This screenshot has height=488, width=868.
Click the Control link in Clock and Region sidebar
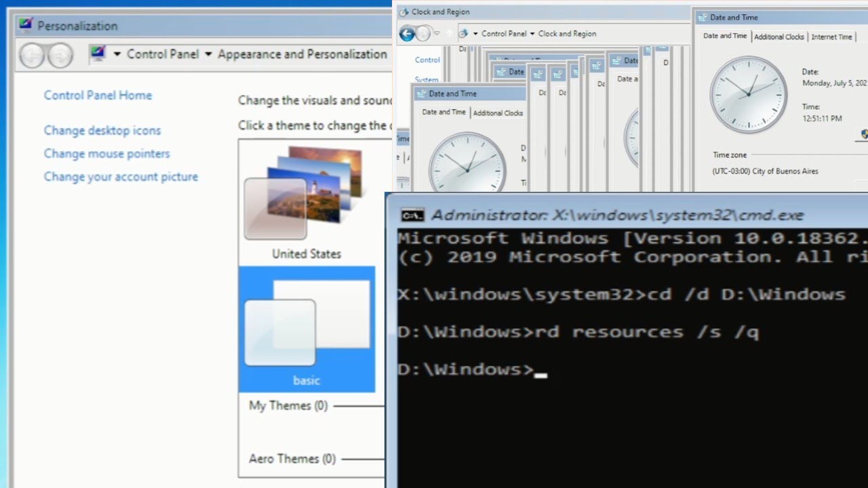tap(427, 60)
